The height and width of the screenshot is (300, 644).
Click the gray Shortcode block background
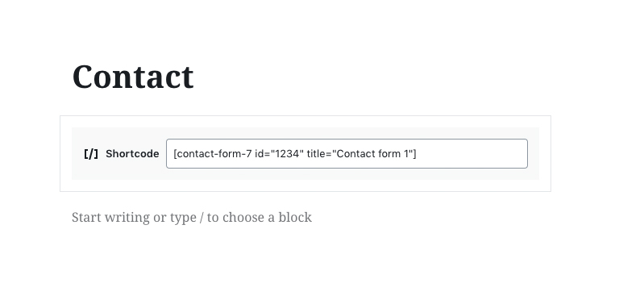[x=305, y=133]
